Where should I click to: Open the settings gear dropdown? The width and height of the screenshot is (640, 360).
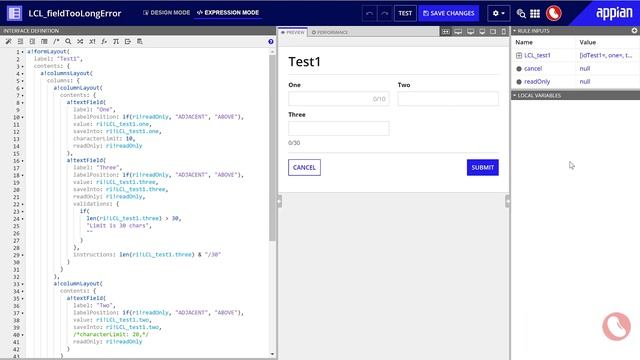[498, 13]
